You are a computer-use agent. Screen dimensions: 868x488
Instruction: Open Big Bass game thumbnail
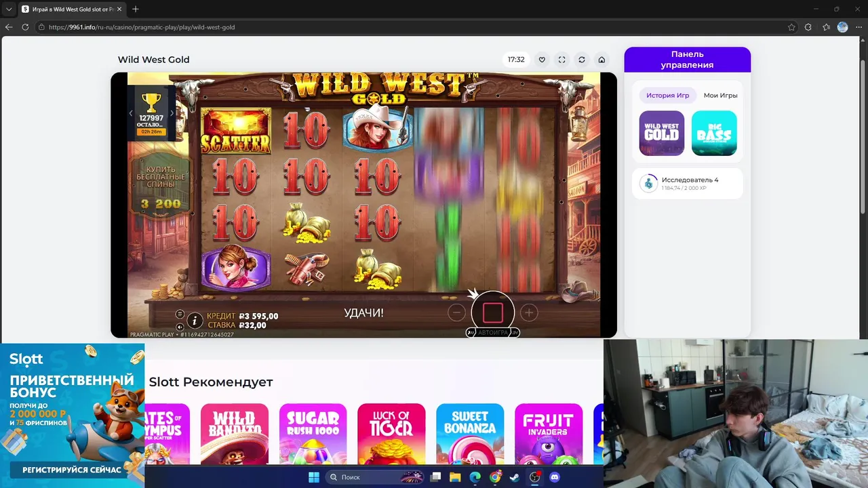point(714,134)
